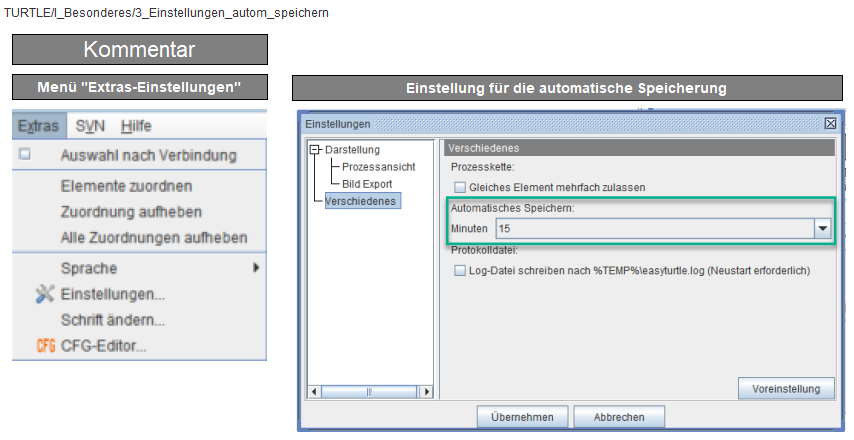Enable Gleiches Element mehrfach zulassen checkbox
The height and width of the screenshot is (440, 854).
460,187
